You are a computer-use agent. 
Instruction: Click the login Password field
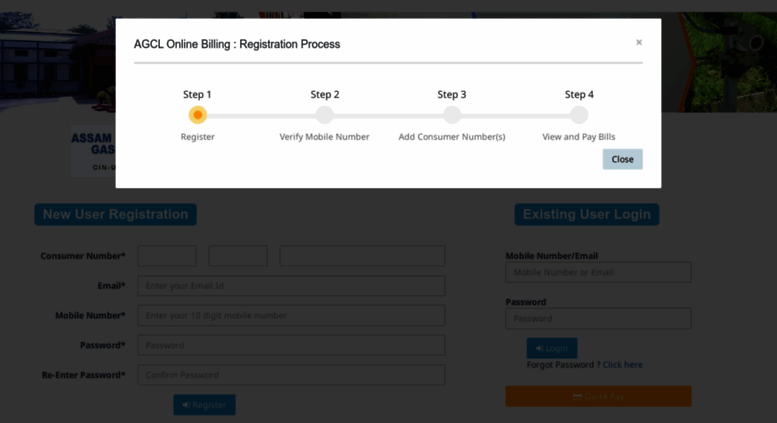[x=598, y=319]
